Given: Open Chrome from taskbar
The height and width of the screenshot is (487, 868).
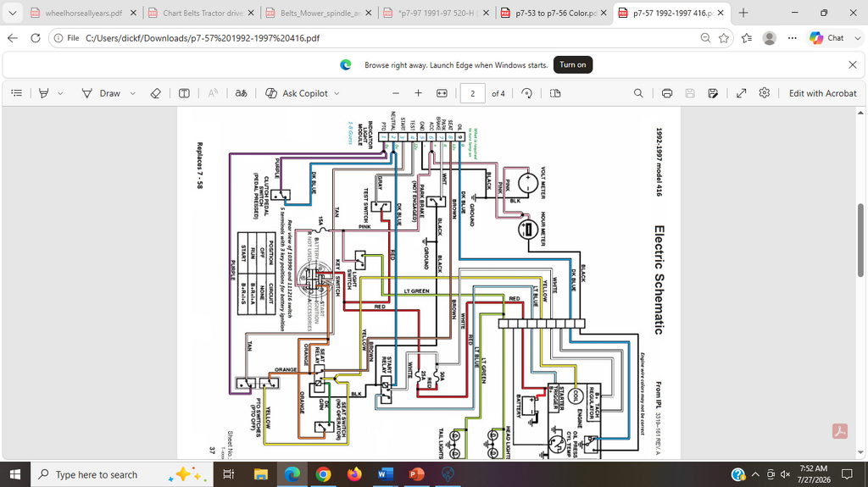Looking at the screenshot, I should pos(323,474).
